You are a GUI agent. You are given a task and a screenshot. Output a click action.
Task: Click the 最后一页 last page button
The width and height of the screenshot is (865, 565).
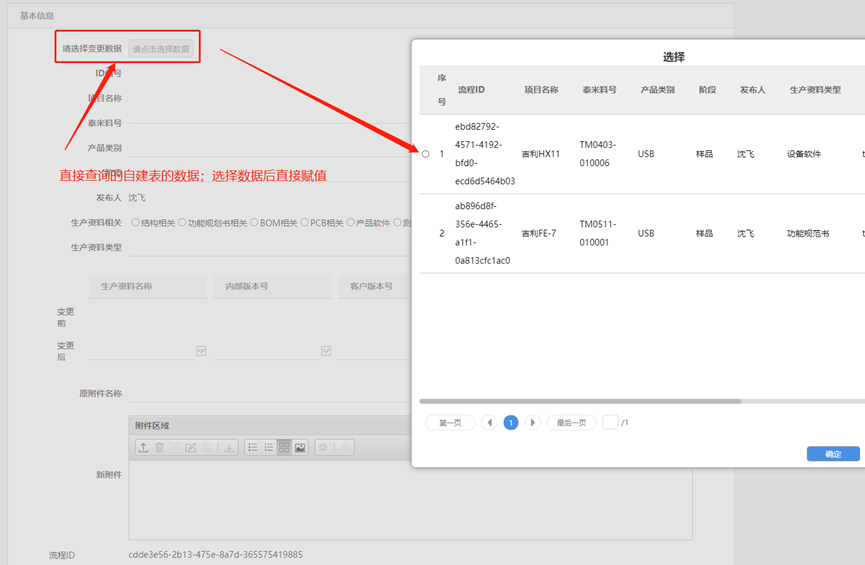571,423
